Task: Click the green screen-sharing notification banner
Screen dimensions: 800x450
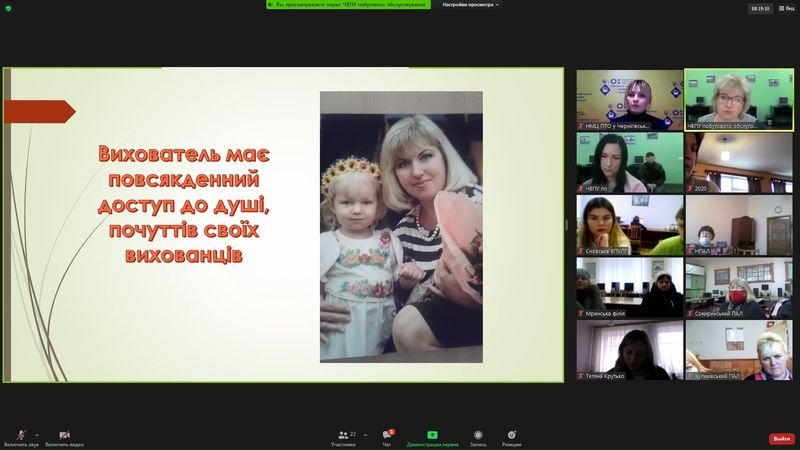Action: (x=349, y=5)
